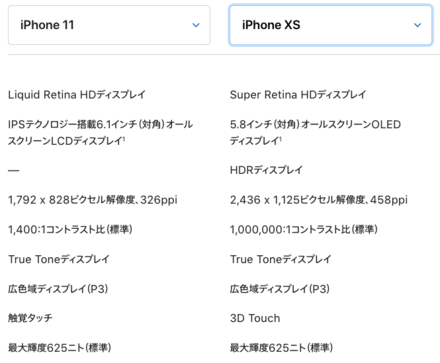Click the footnote on the 6.1-inch LCD display description

[x=124, y=138]
